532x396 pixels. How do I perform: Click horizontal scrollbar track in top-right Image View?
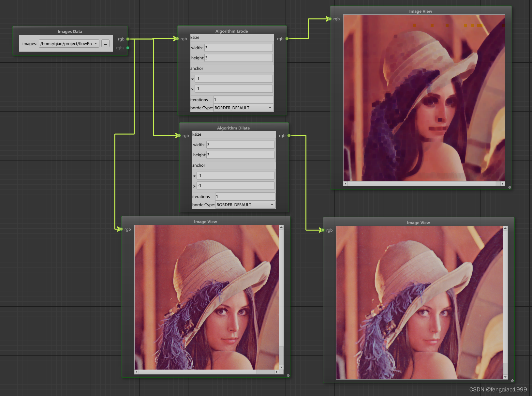(x=424, y=184)
